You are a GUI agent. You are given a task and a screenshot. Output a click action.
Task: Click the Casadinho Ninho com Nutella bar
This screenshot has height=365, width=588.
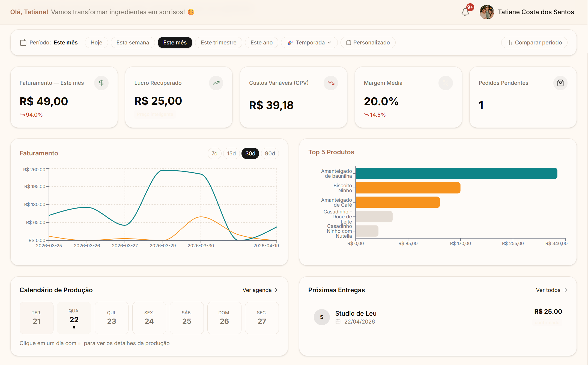367,231
